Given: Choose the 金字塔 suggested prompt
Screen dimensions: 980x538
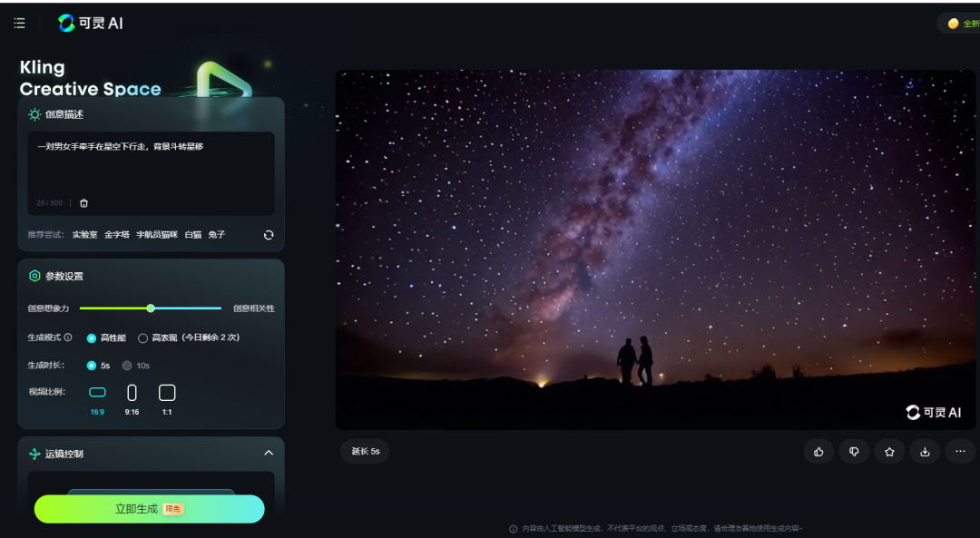Looking at the screenshot, I should (116, 235).
